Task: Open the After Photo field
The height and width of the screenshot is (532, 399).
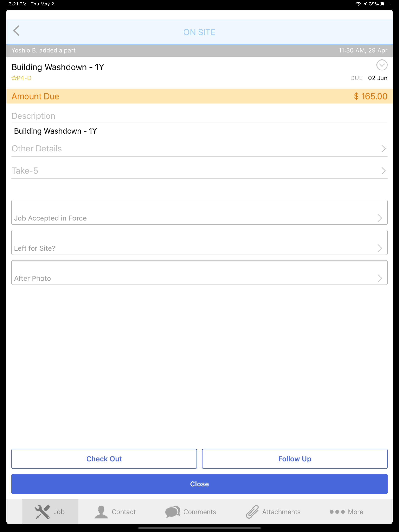Action: [x=199, y=272]
